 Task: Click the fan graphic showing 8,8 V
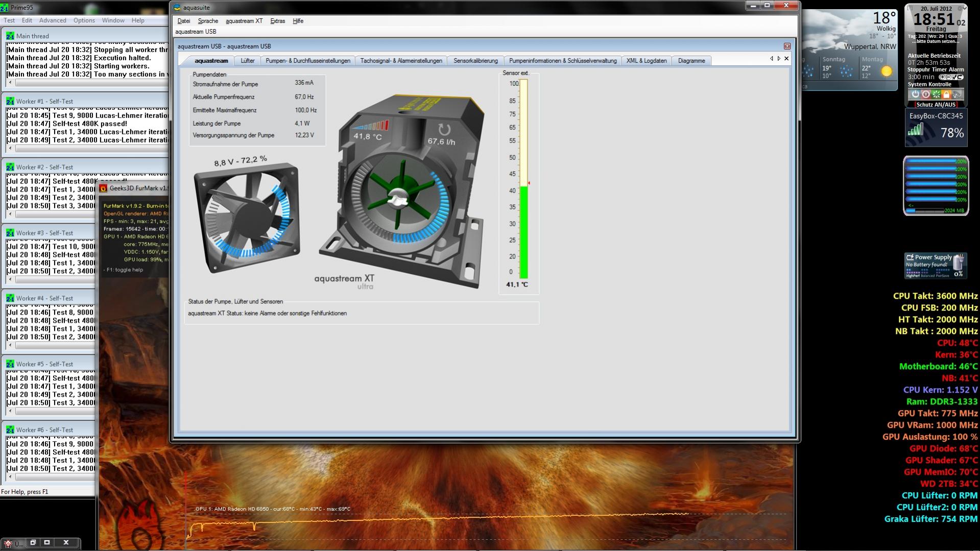[247, 218]
